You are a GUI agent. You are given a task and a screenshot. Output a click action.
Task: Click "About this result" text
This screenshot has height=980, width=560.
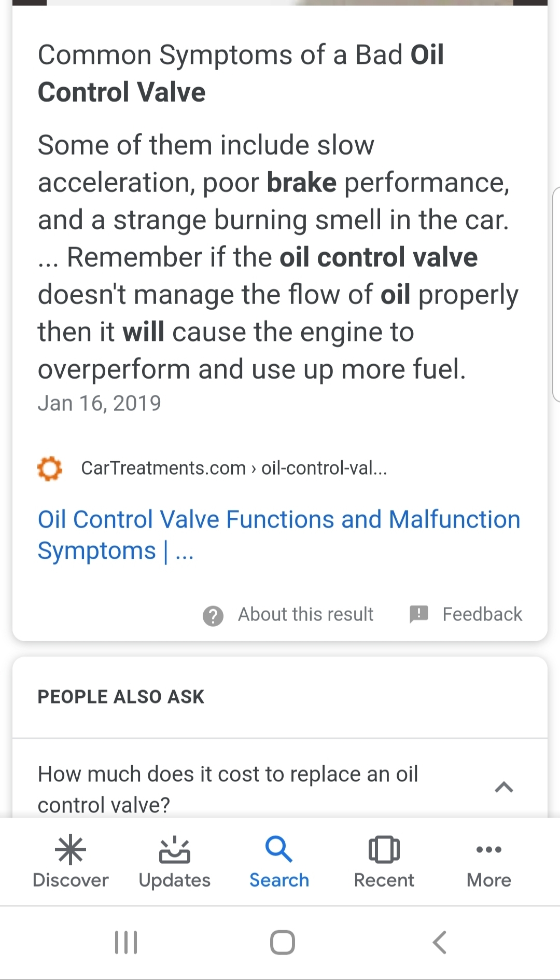pyautogui.click(x=305, y=614)
